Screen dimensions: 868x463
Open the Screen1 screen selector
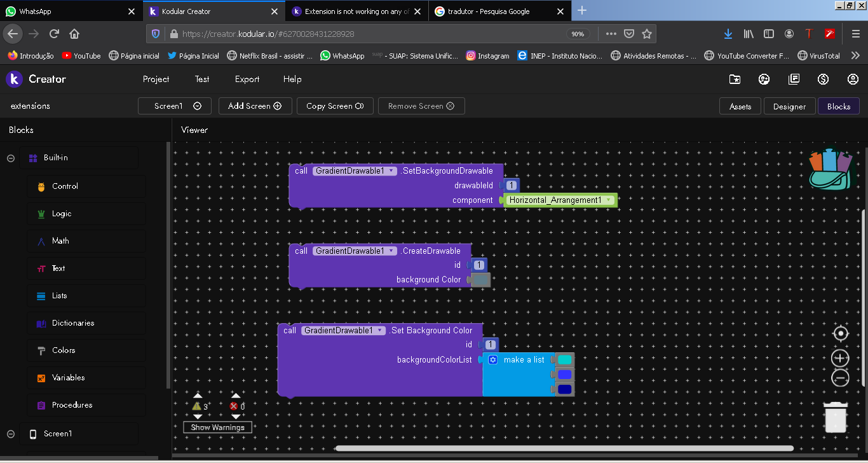(x=177, y=106)
